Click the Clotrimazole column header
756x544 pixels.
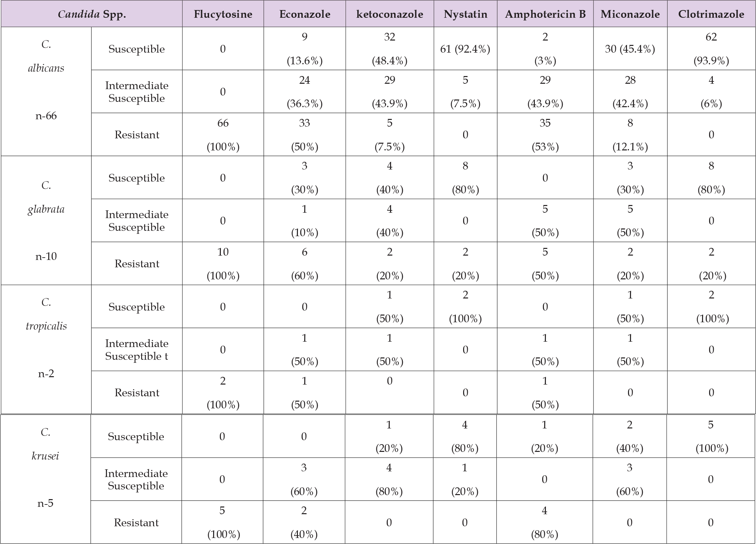(711, 14)
